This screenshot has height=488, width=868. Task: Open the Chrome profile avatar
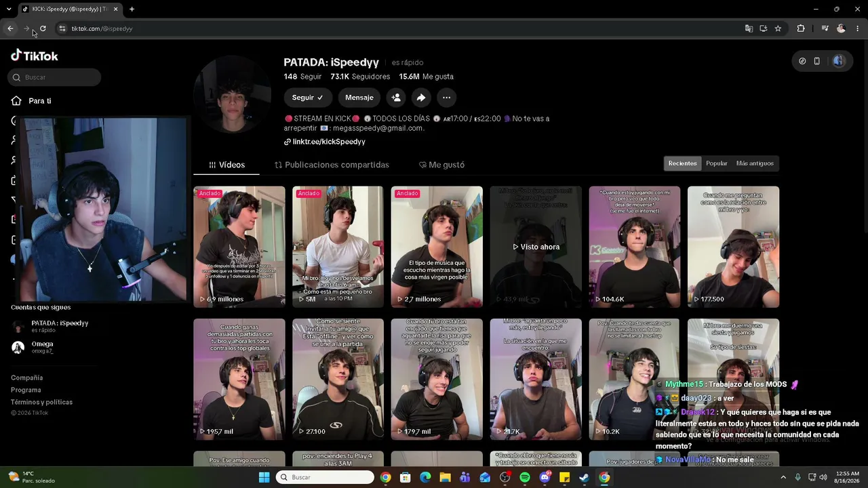point(842,28)
